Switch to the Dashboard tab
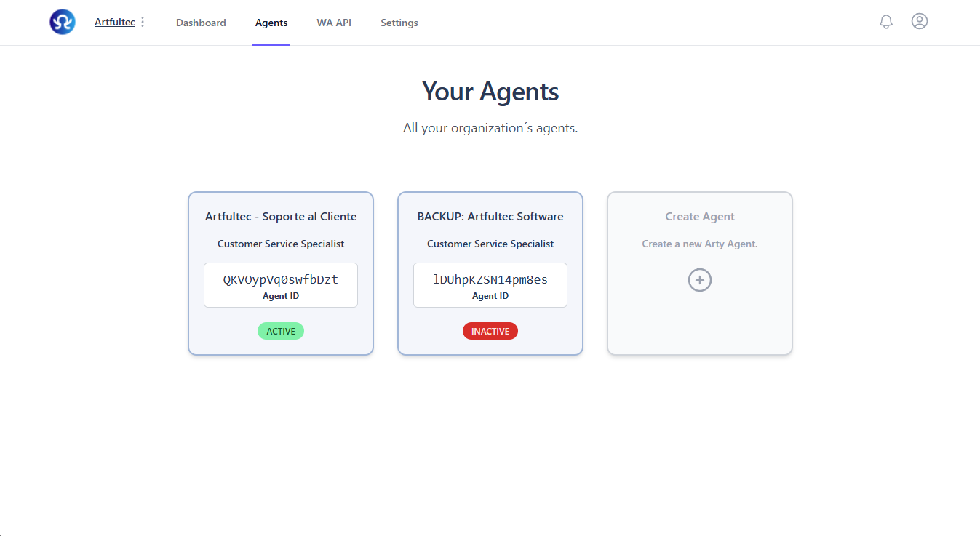Screen dimensions: 980x536 point(201,23)
